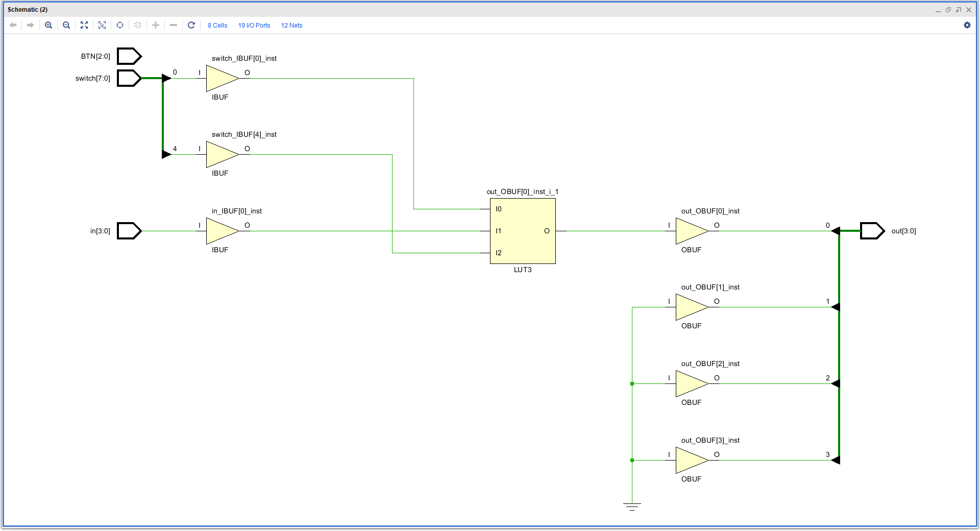This screenshot has height=531, width=980.
Task: Select the LUT3 block out_OBUF[0]_inst_i_1
Action: [523, 231]
